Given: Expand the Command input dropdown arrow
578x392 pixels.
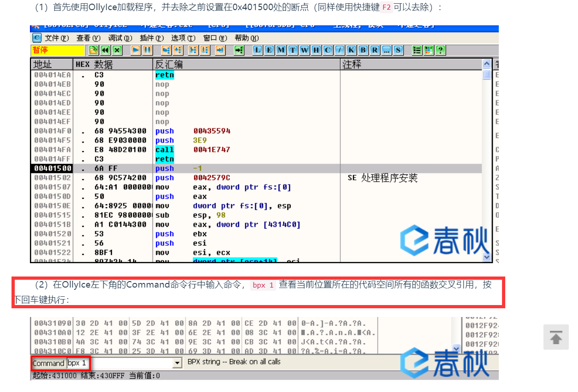Looking at the screenshot, I should click(x=177, y=363).
